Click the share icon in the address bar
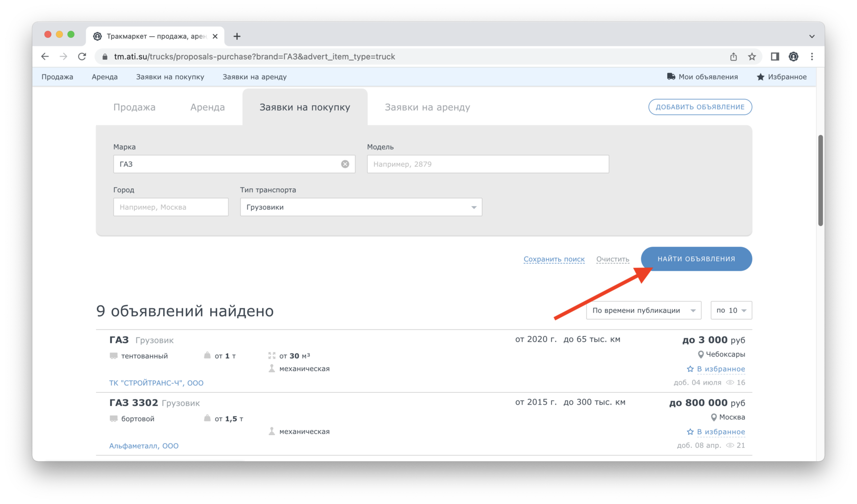The image size is (857, 504). tap(733, 57)
